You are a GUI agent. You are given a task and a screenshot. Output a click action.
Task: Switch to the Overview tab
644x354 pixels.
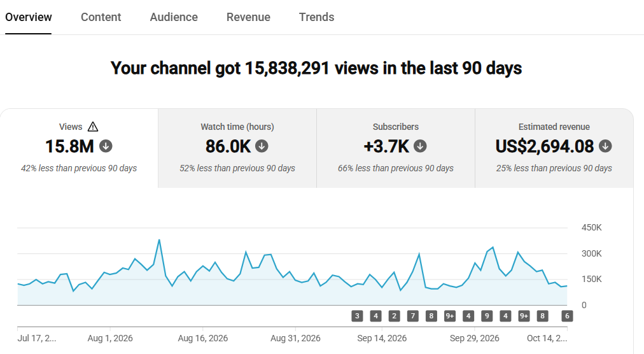pyautogui.click(x=29, y=17)
